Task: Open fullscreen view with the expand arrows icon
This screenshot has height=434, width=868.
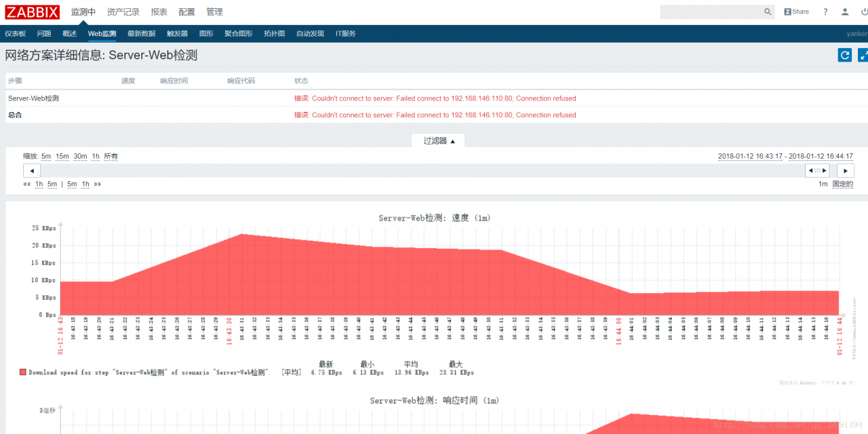Action: pos(863,55)
